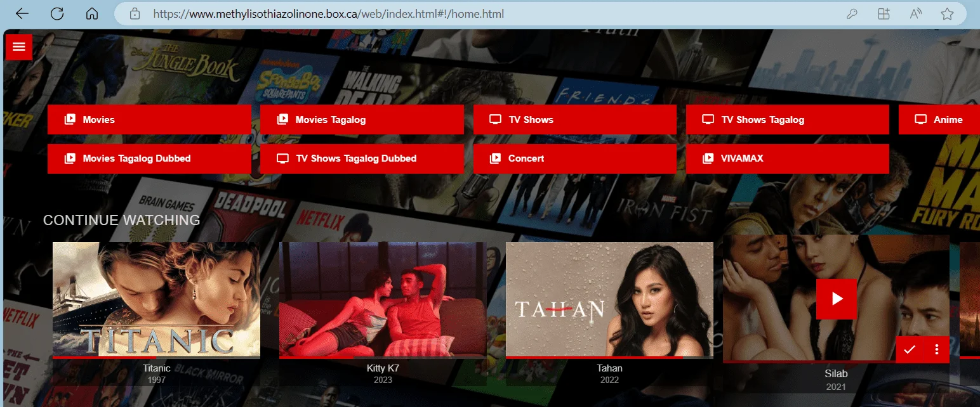Click the app/extensions icon in address bar

pos(884,13)
